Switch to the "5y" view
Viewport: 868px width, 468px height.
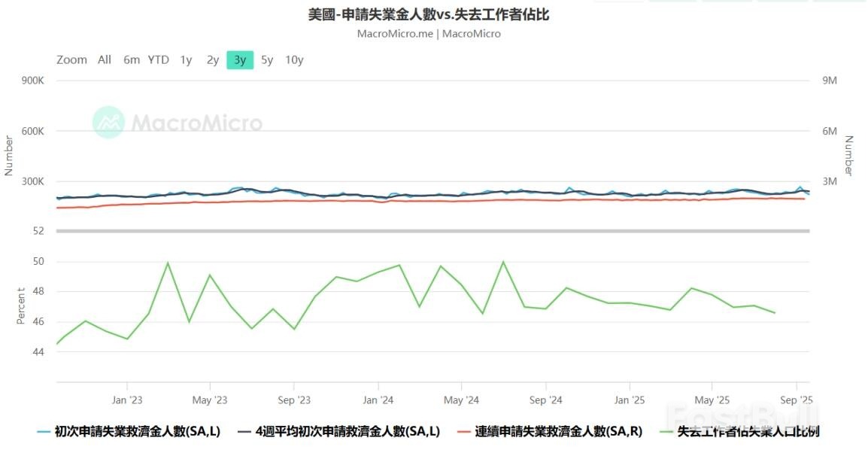tap(266, 59)
